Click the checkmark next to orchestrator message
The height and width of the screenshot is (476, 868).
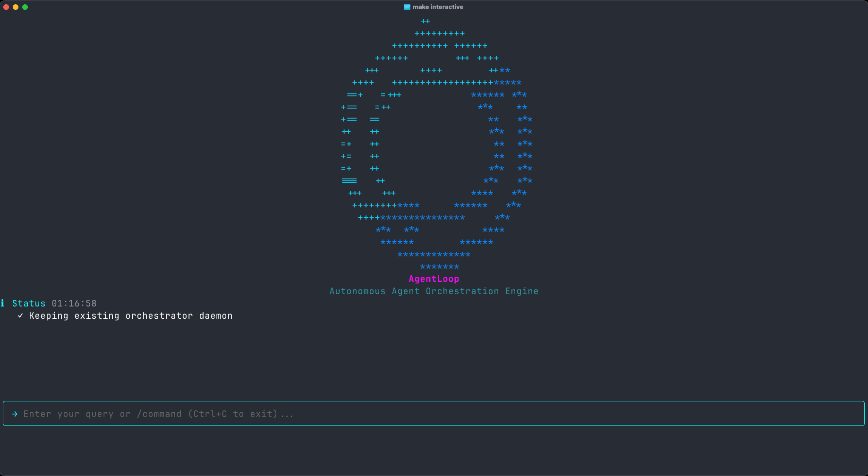tap(20, 315)
